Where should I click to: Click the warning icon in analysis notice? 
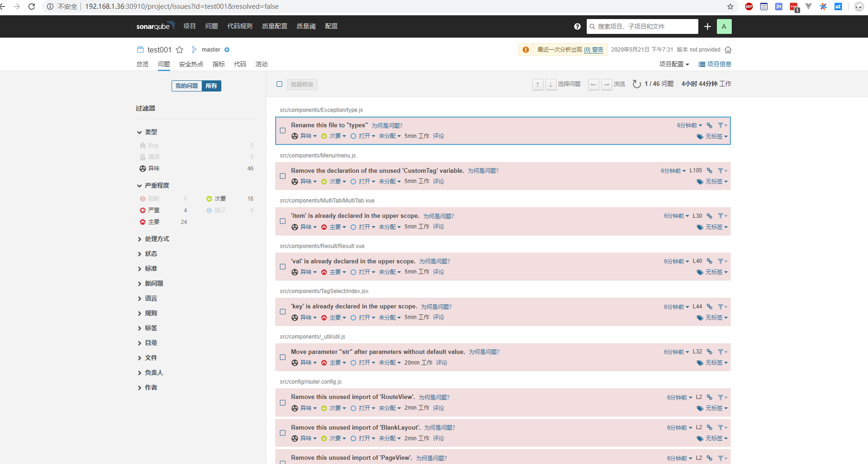[526, 50]
